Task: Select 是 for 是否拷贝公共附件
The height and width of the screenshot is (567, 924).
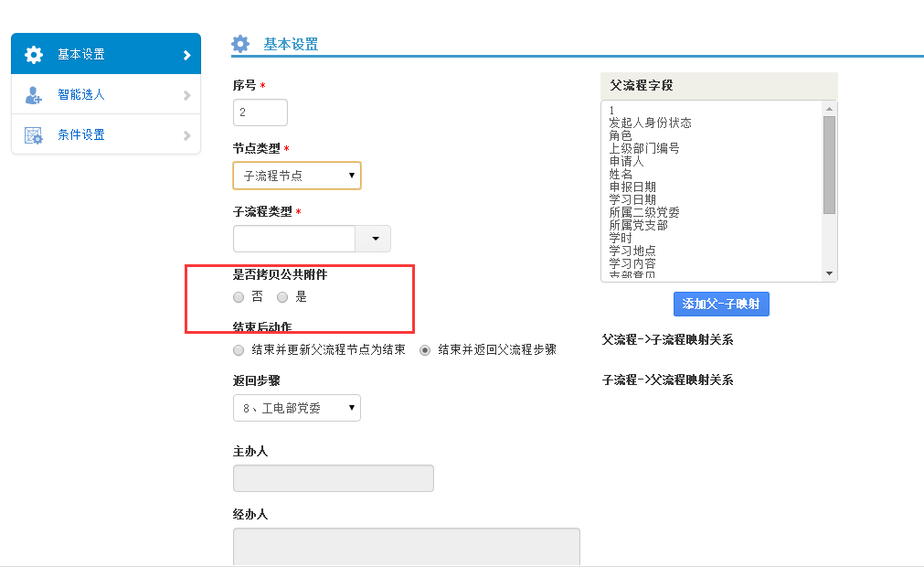Action: 282,297
